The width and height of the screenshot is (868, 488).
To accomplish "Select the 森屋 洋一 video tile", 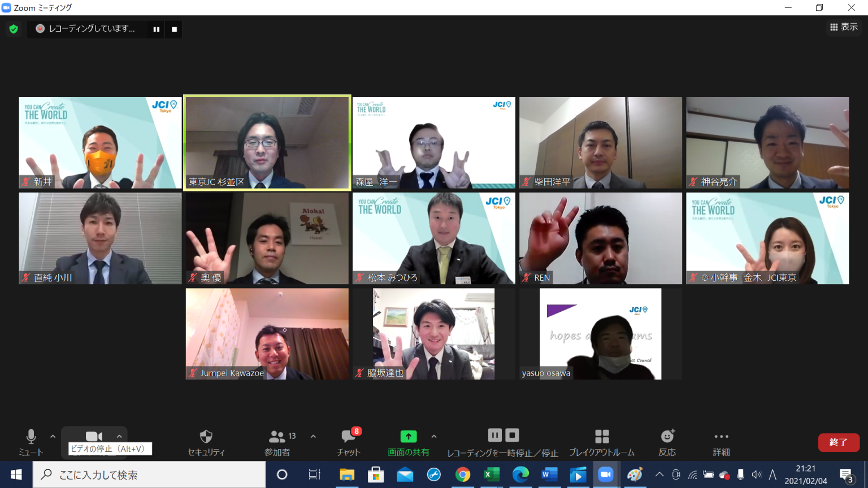I will point(433,142).
